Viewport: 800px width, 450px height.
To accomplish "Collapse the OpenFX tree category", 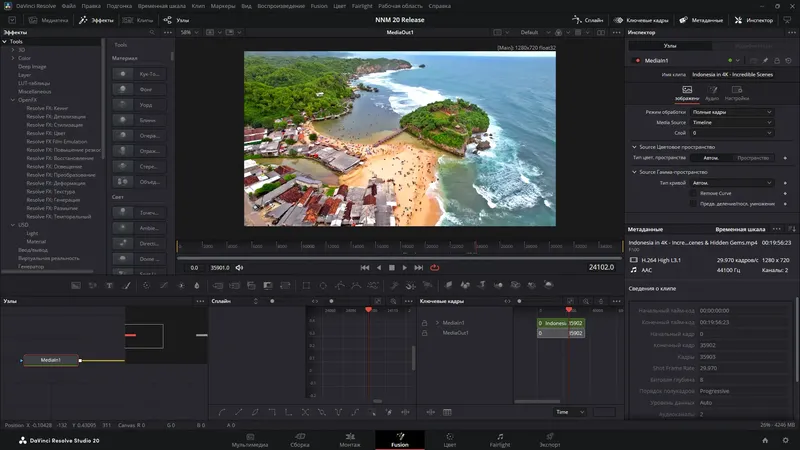I will 12,99.
